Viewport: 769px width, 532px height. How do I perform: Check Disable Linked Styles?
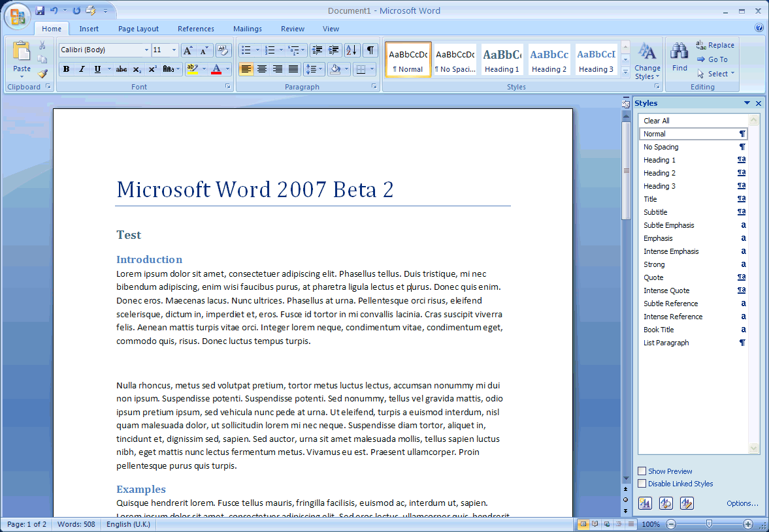pos(642,483)
